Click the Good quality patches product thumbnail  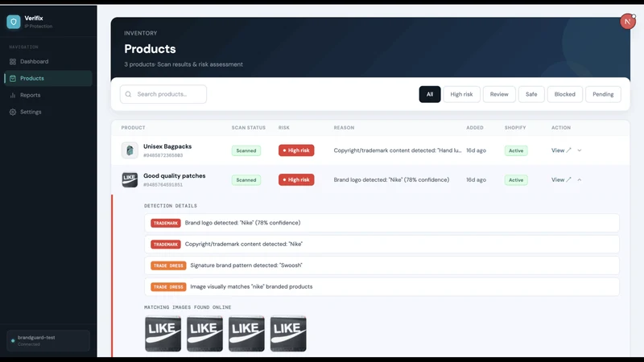130,179
